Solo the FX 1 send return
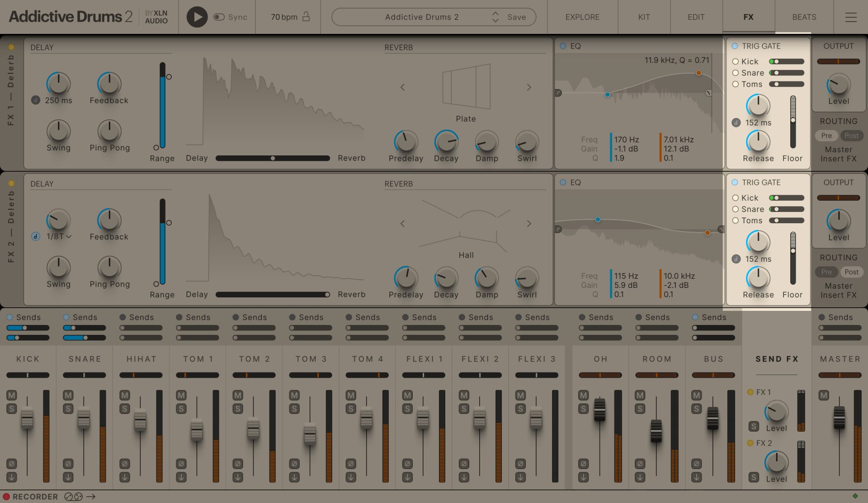The height and width of the screenshot is (503, 868). (754, 426)
